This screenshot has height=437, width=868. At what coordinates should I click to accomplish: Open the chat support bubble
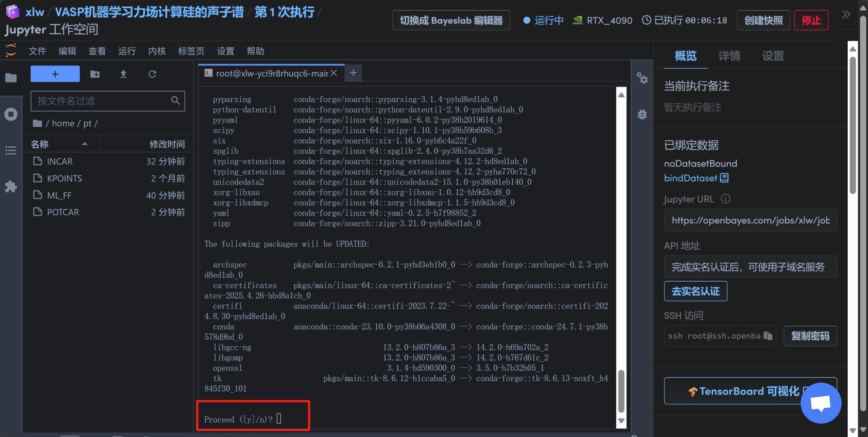(x=821, y=403)
